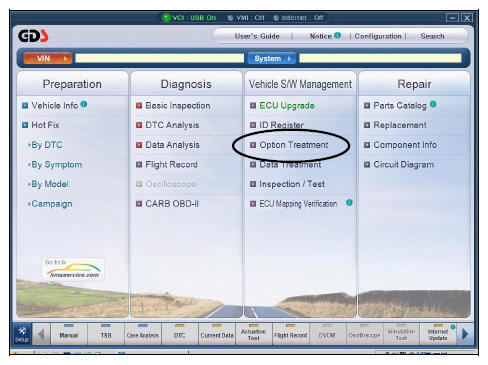The image size is (488, 365).
Task: Select Inspection / Test
Action: pyautogui.click(x=292, y=184)
